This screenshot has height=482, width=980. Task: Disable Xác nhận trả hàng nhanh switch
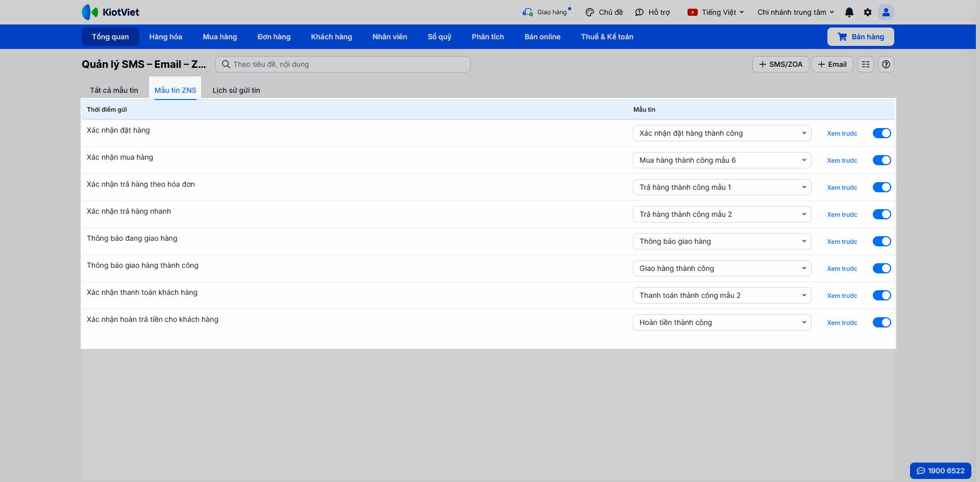click(881, 214)
